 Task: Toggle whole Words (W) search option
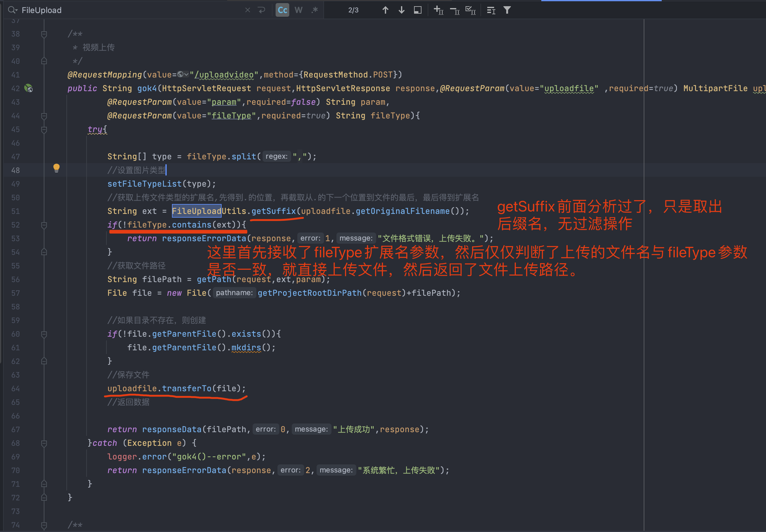(299, 10)
